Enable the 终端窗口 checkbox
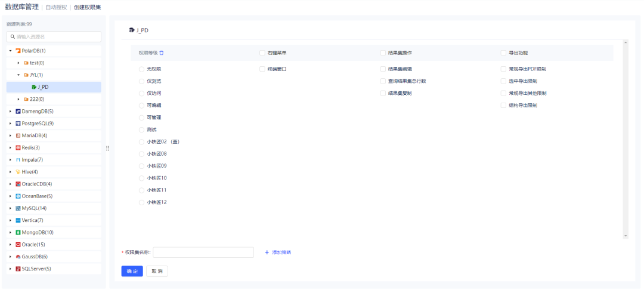644x290 pixels. pos(262,69)
